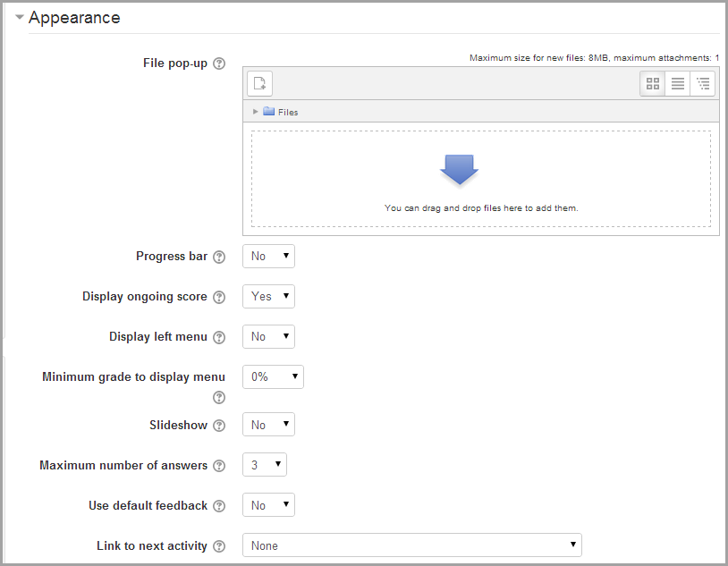Open the Display ongoing score dropdown
The height and width of the screenshot is (566, 728).
(268, 296)
